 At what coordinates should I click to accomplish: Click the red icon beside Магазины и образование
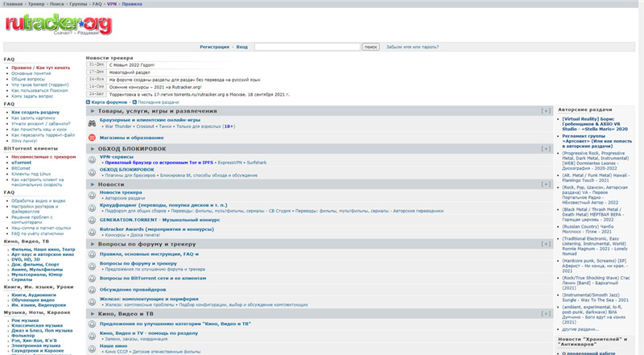pos(92,138)
